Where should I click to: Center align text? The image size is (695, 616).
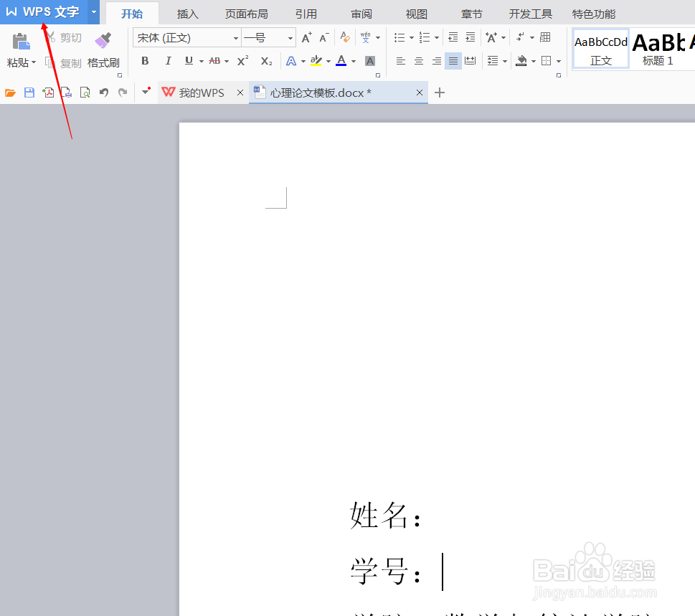pos(418,61)
